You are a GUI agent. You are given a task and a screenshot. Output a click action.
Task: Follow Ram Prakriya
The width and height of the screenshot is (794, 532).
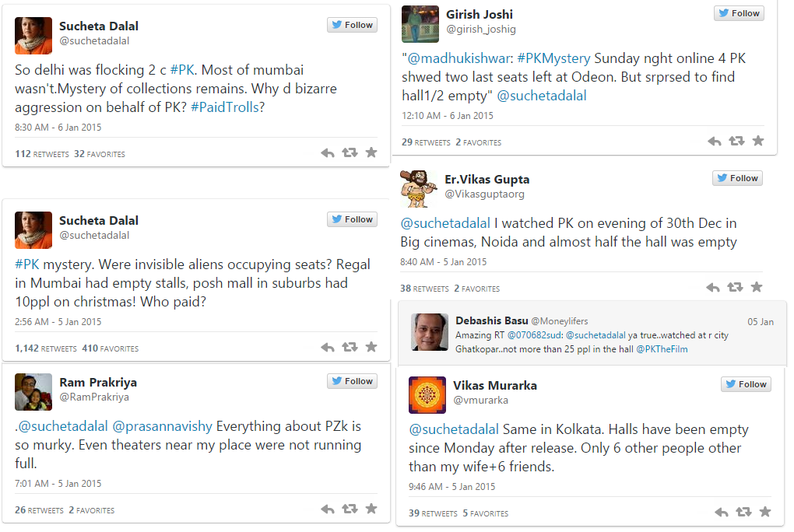point(352,381)
